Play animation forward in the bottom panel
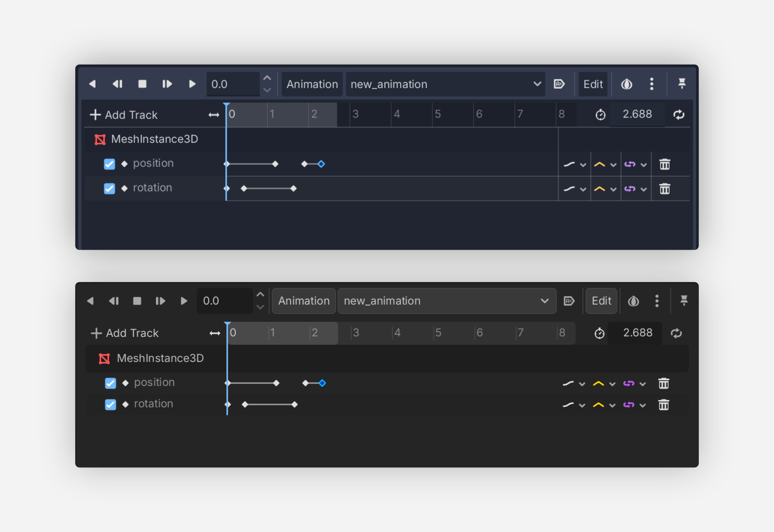Viewport: 774px width, 532px height. (x=184, y=301)
